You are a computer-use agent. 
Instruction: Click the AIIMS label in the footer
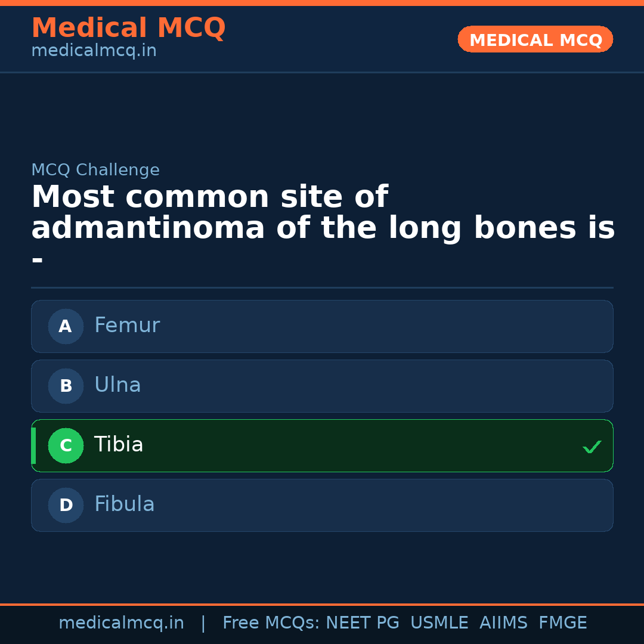[x=503, y=623]
